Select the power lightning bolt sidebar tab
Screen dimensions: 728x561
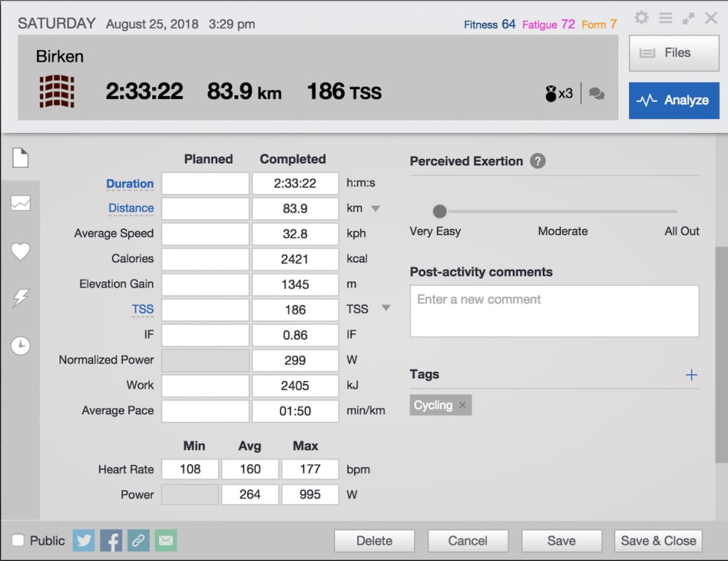21,298
